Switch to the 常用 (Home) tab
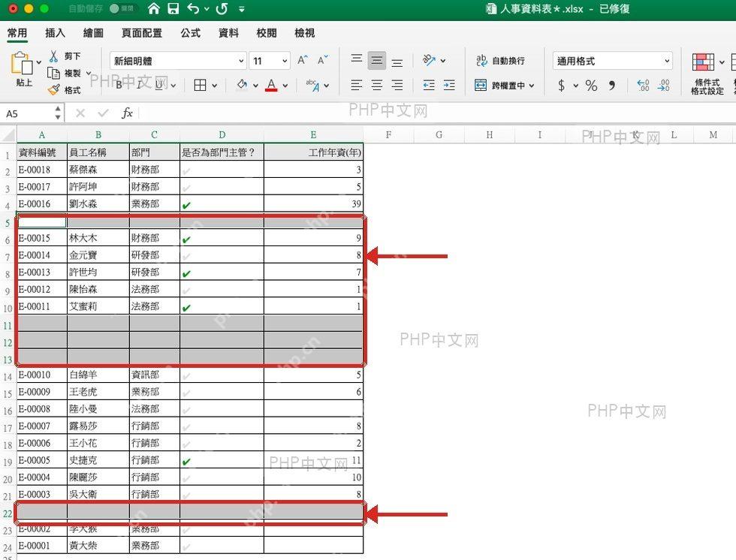The image size is (736, 560). coord(17,33)
